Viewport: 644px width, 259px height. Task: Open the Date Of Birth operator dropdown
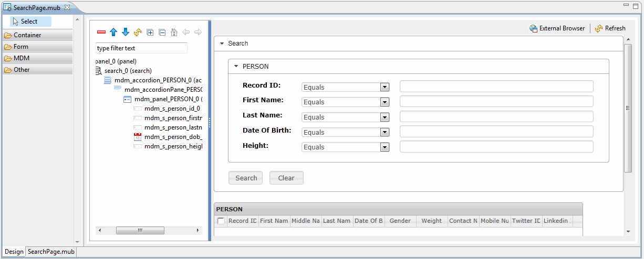point(385,132)
